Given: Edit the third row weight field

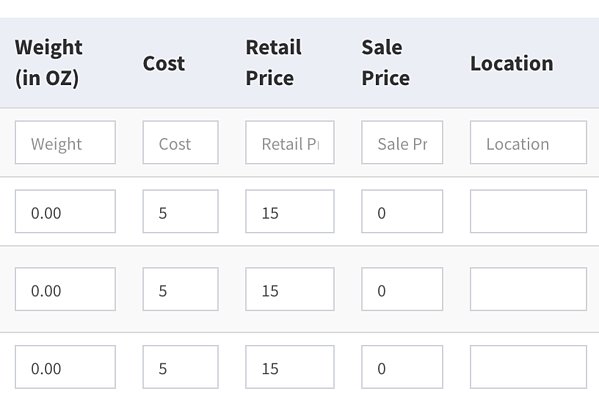Looking at the screenshot, I should (65, 367).
